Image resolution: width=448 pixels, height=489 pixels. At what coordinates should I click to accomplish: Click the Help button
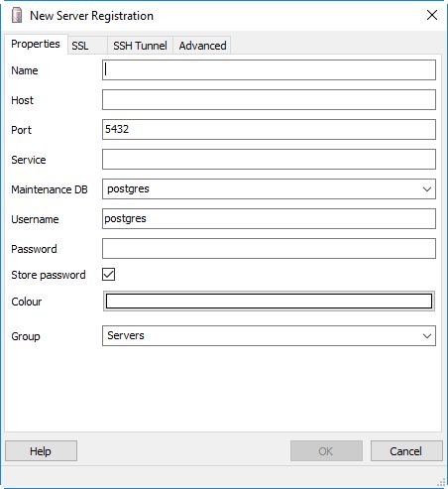coord(41,450)
